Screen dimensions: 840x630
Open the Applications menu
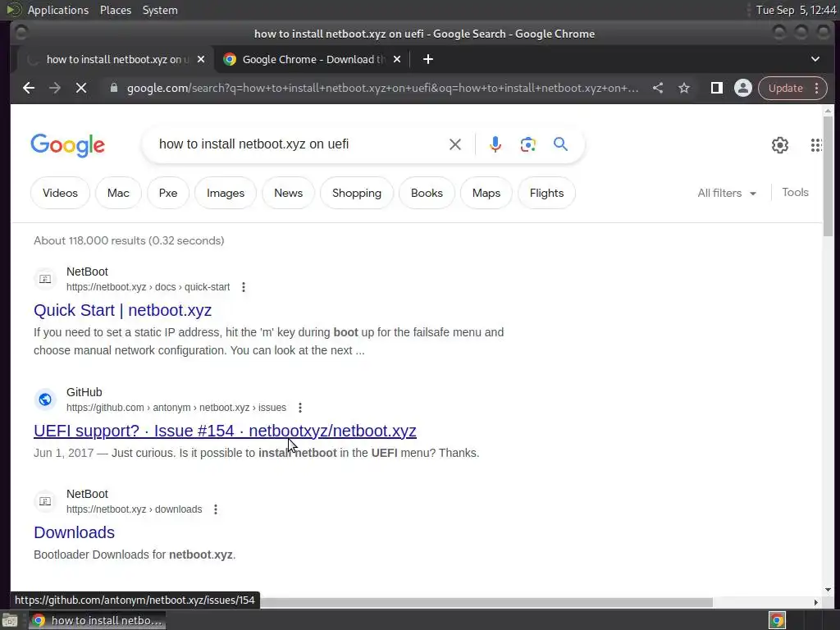[58, 10]
